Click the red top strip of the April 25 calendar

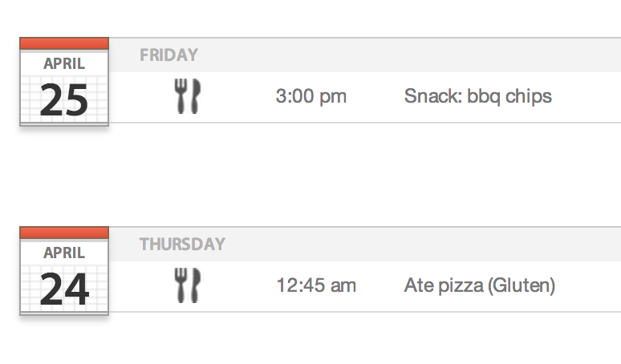[64, 43]
